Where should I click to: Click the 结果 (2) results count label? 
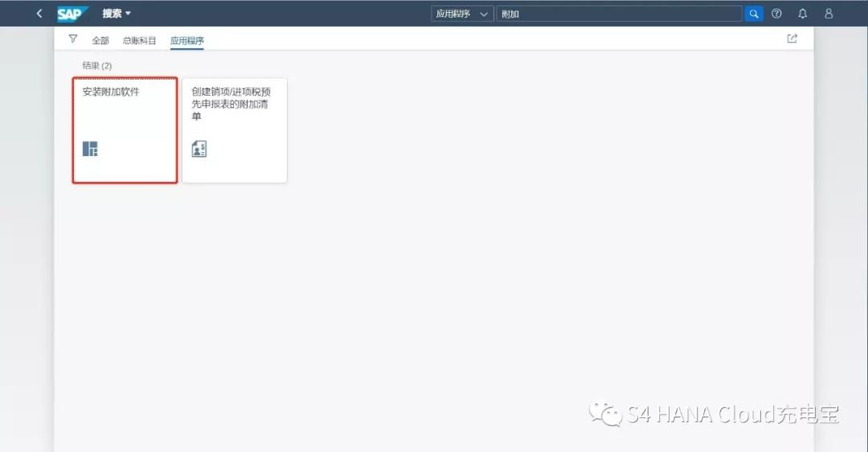[x=97, y=65]
